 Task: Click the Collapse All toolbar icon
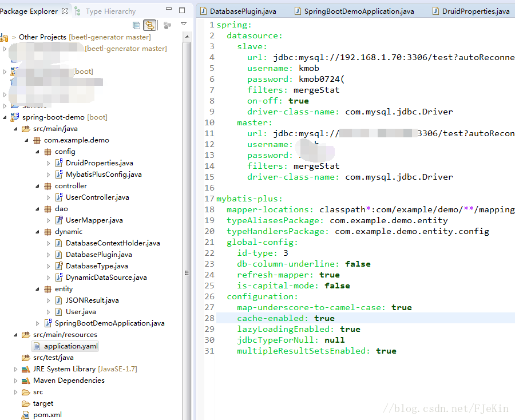coord(136,25)
